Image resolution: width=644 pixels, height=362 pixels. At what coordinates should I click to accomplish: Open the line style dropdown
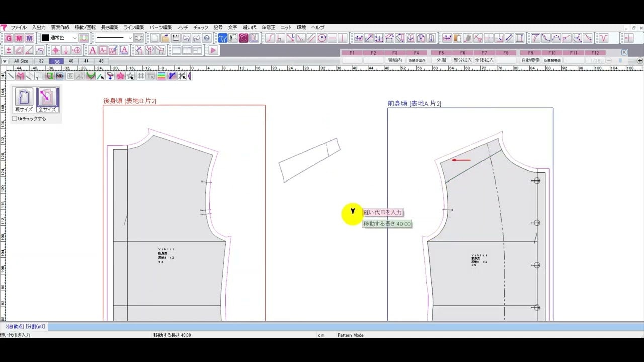click(130, 38)
